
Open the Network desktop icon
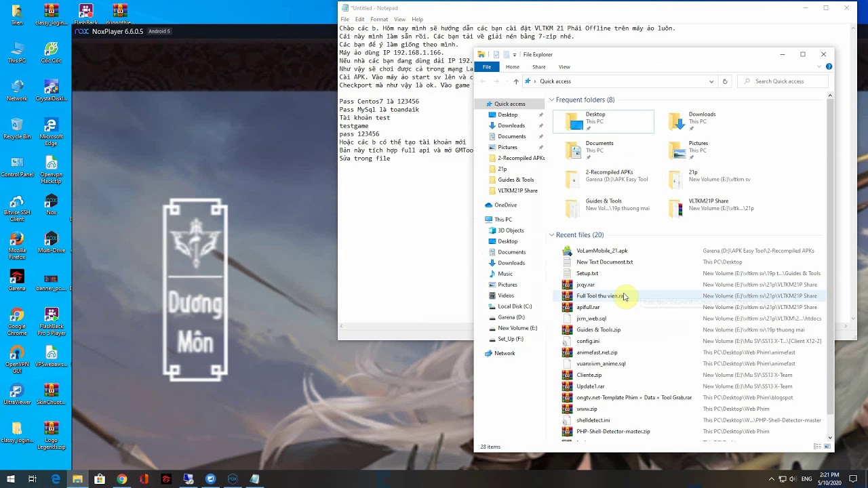[x=17, y=89]
